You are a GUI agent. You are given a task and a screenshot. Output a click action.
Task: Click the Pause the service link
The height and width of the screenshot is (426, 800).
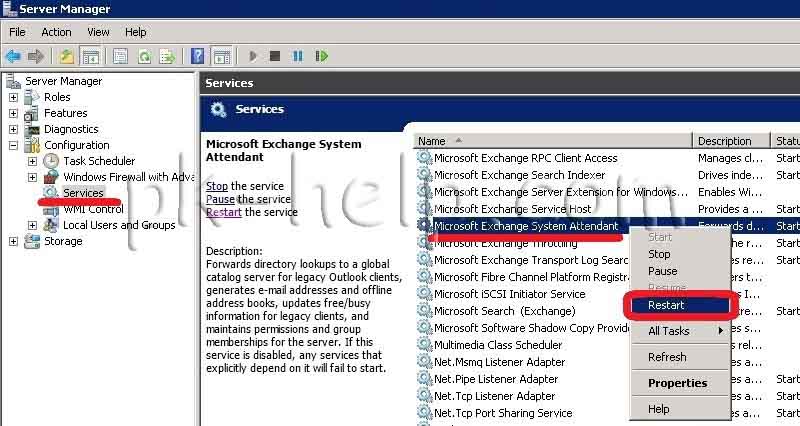coord(220,199)
